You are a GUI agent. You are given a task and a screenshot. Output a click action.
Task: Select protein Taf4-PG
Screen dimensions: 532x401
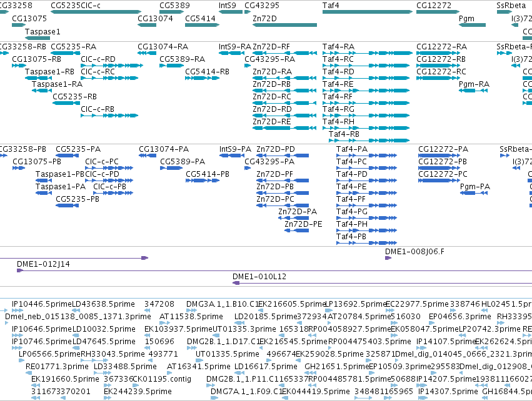pyautogui.click(x=366, y=218)
